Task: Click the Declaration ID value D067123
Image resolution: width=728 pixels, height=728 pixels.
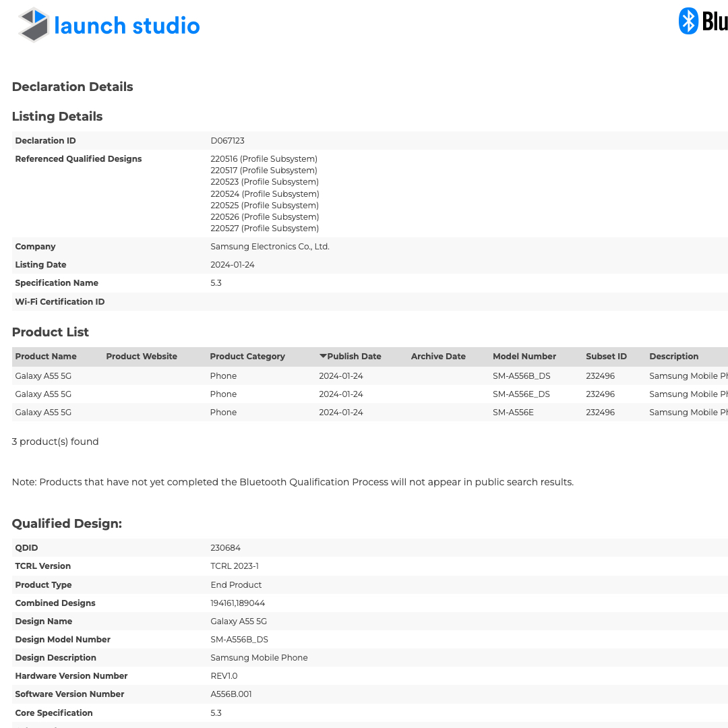Action: click(227, 141)
